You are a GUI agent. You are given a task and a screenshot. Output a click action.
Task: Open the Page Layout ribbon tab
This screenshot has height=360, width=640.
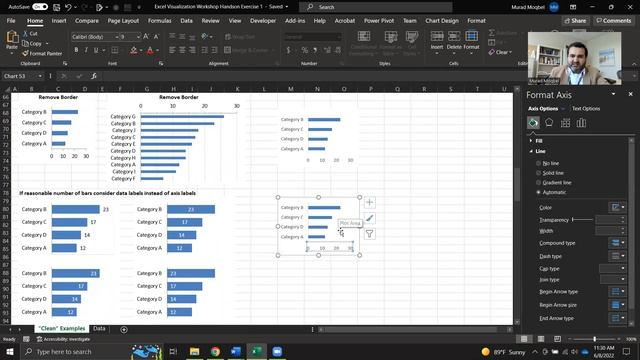tap(123, 21)
